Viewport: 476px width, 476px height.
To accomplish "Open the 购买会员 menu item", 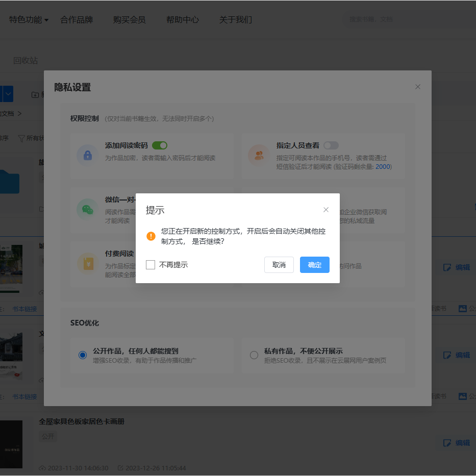I will [x=129, y=20].
